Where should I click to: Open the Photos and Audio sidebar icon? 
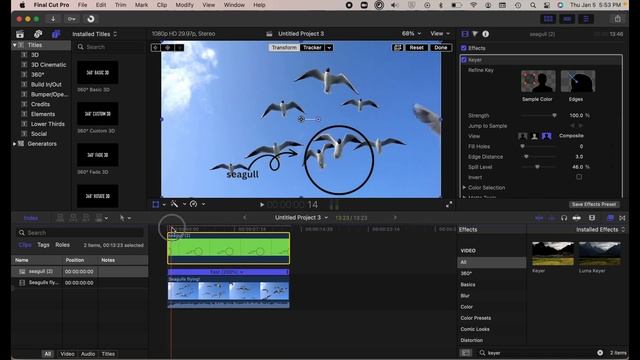[38, 34]
